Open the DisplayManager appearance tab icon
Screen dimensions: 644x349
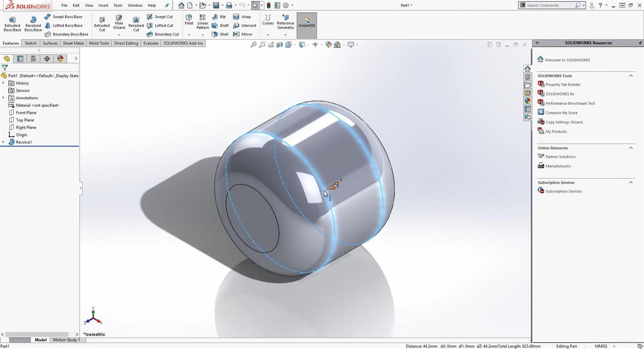[x=60, y=58]
